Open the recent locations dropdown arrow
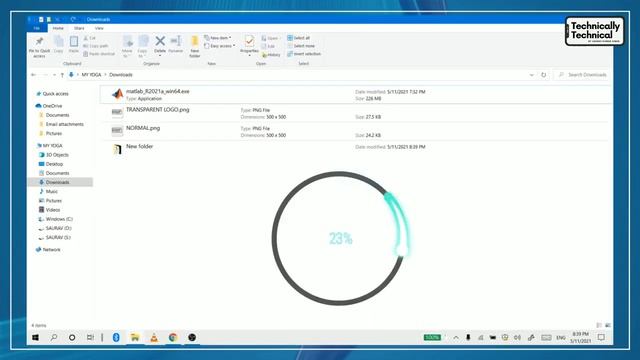 click(x=54, y=75)
